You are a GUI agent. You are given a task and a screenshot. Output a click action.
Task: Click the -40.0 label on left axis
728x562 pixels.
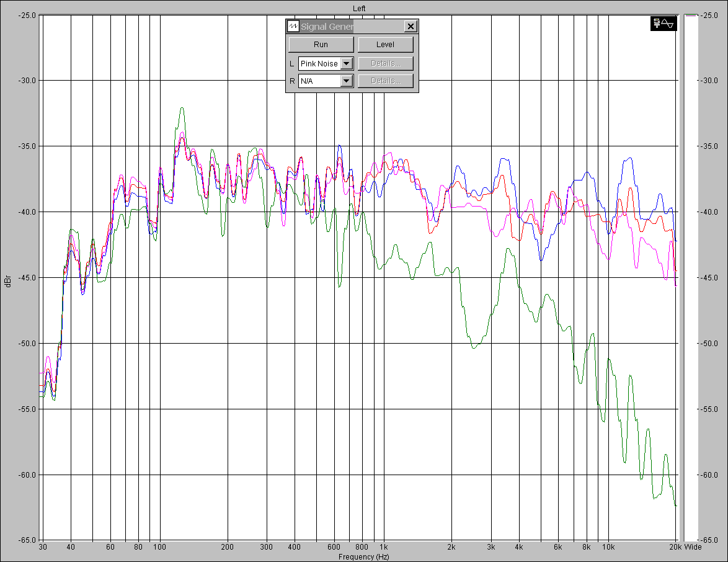tap(27, 212)
